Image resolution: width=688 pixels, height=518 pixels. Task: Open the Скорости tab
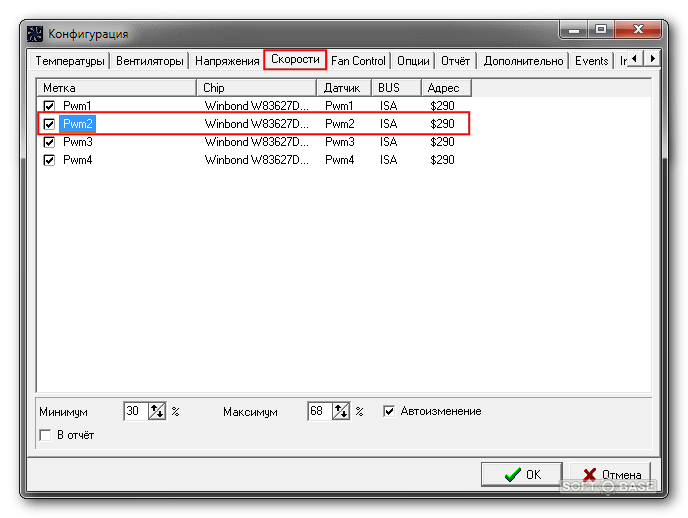click(x=295, y=59)
